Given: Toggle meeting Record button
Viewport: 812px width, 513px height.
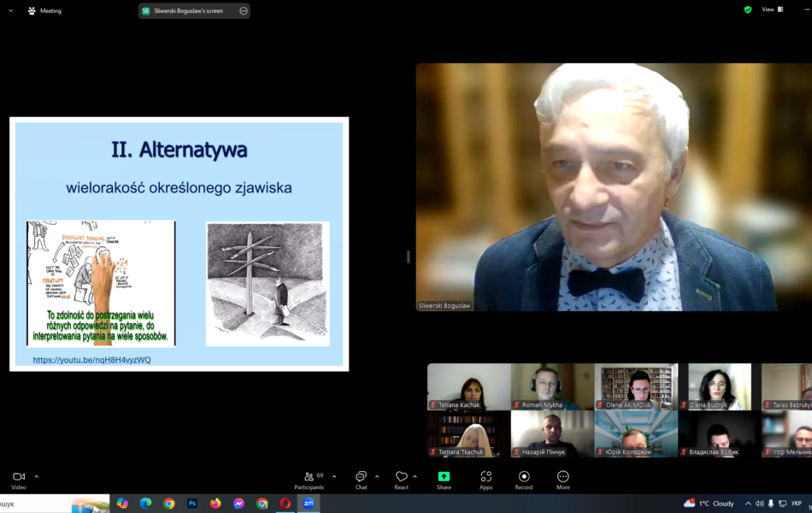Looking at the screenshot, I should pos(524,481).
